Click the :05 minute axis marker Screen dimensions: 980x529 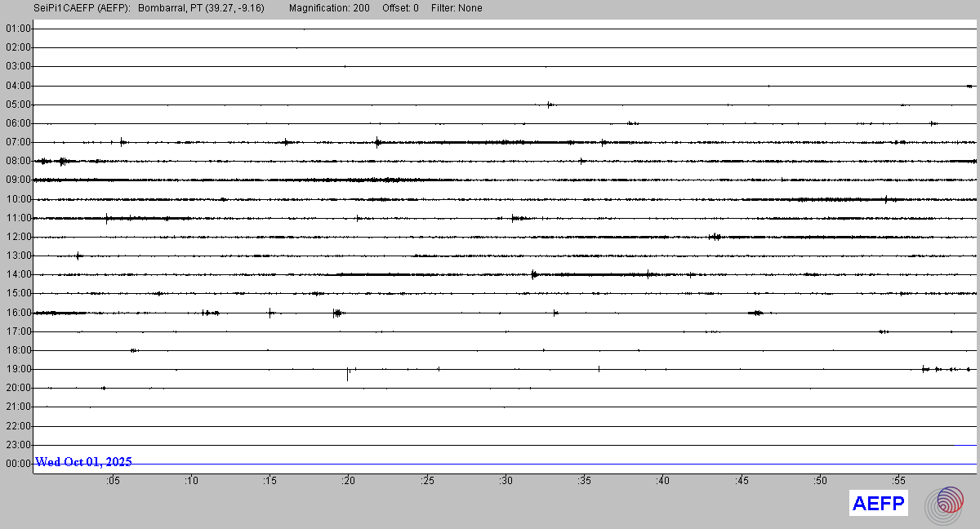pos(113,481)
